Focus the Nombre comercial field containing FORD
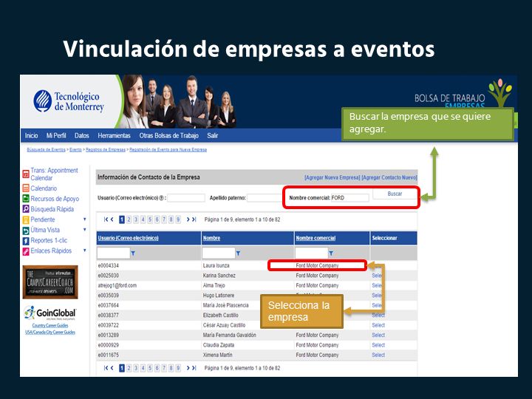Screen dimensions: 532x399 349,198
